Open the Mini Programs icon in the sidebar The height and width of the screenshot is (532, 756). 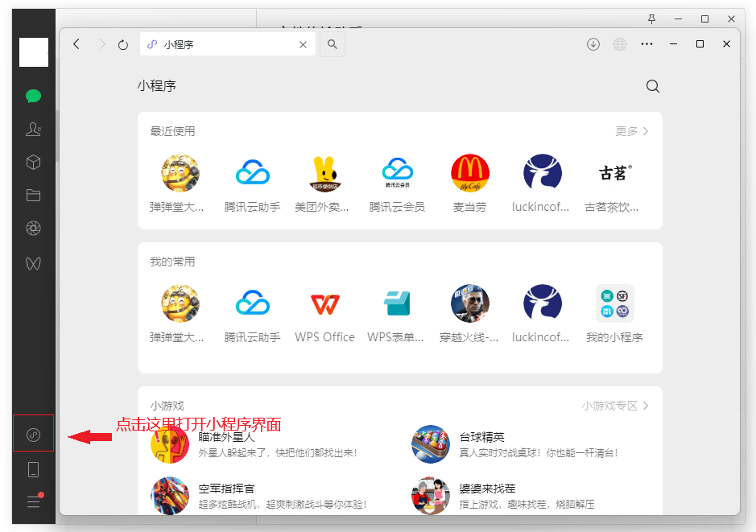pyautogui.click(x=33, y=433)
